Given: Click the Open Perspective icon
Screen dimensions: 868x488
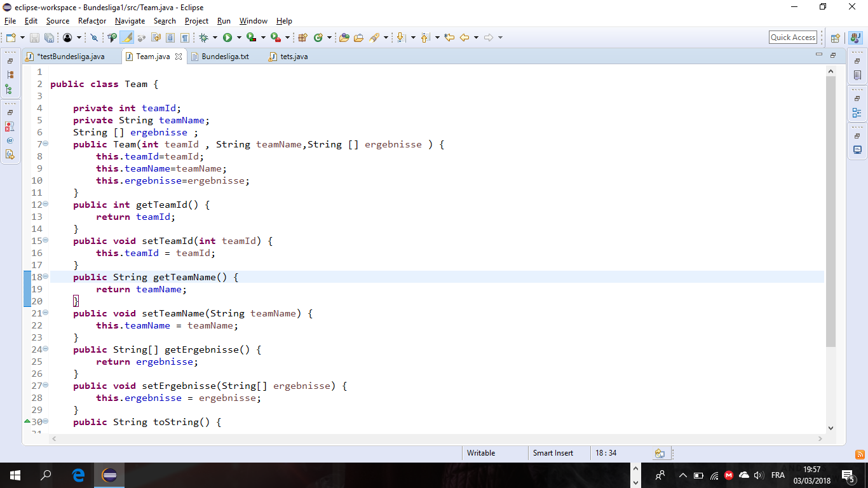Looking at the screenshot, I should tap(836, 37).
